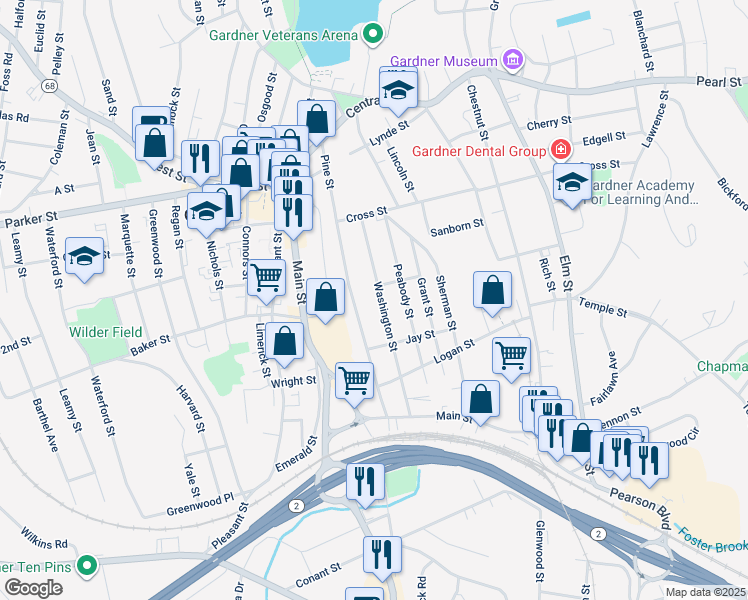Viewport: 748px width, 600px height.
Task: Select the Ten Pins bowling green pin
Action: tap(87, 566)
